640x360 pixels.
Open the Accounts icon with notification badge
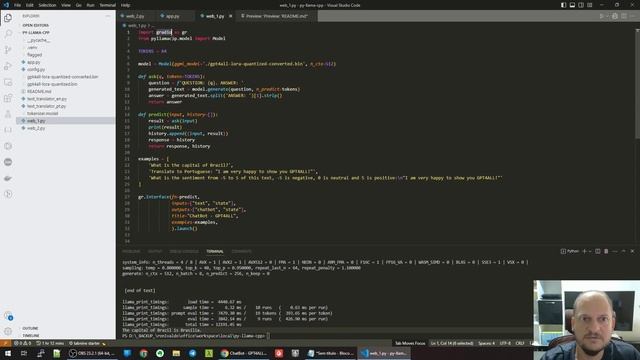(x=8, y=315)
